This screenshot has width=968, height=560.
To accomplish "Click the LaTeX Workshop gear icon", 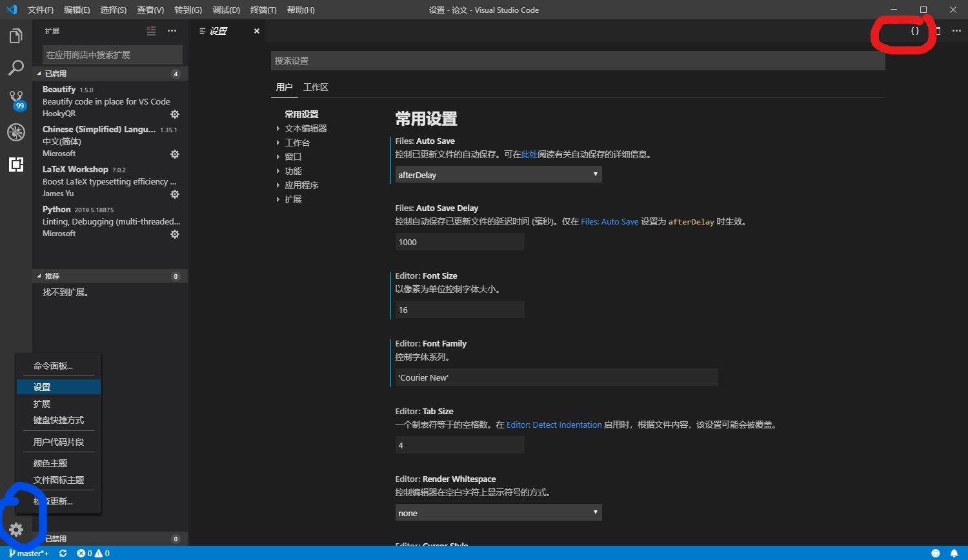I will click(174, 194).
